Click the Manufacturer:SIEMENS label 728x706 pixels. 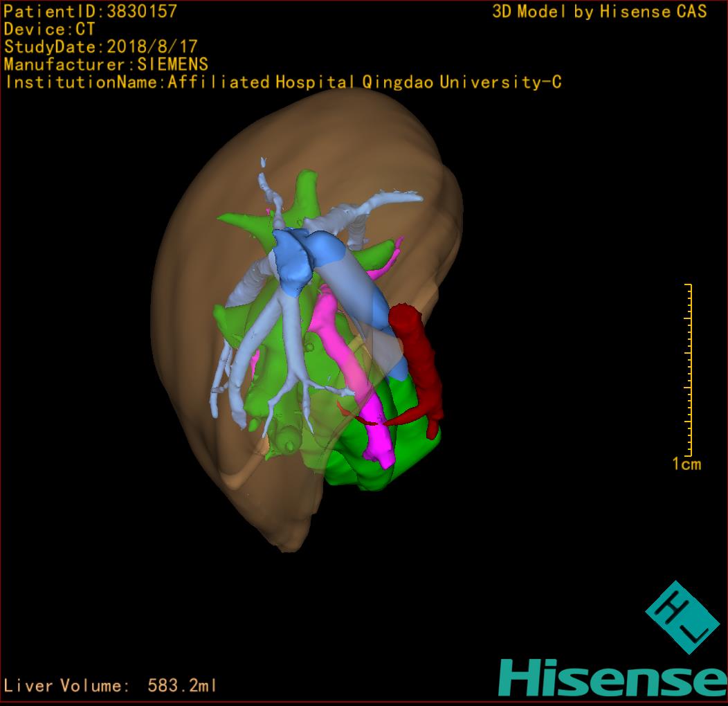point(106,64)
